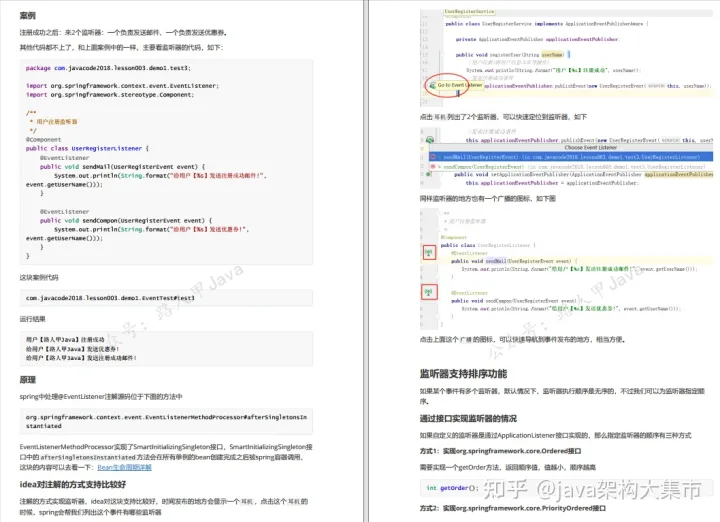Click 'public class UserRegisterListener {' code line
The width and height of the screenshot is (720, 522).
87,149
